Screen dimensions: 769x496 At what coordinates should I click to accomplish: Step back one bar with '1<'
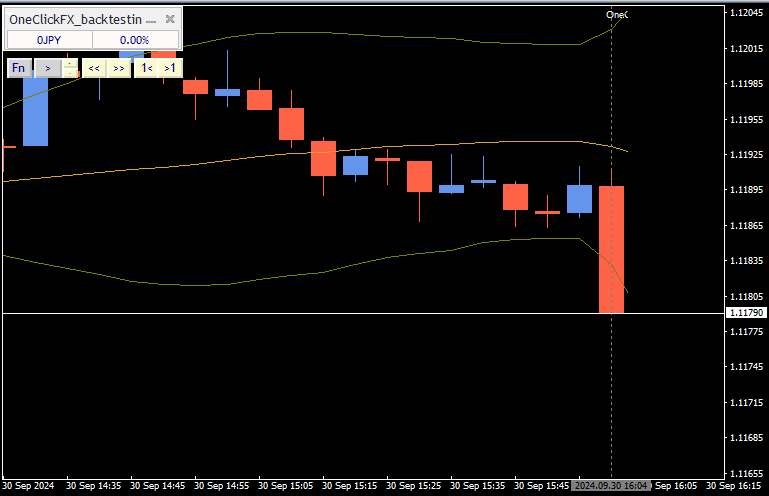click(x=146, y=68)
